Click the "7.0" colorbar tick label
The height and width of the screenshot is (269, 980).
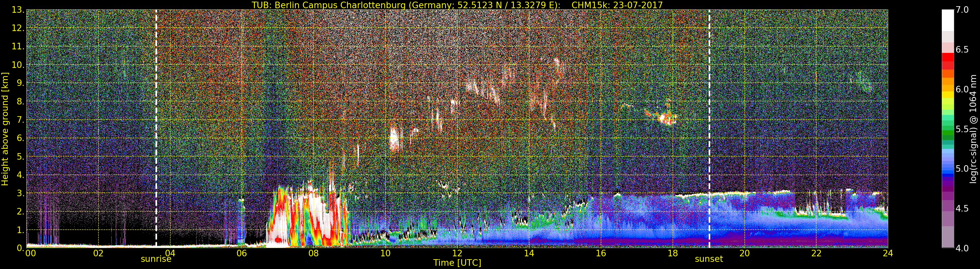pyautogui.click(x=962, y=10)
